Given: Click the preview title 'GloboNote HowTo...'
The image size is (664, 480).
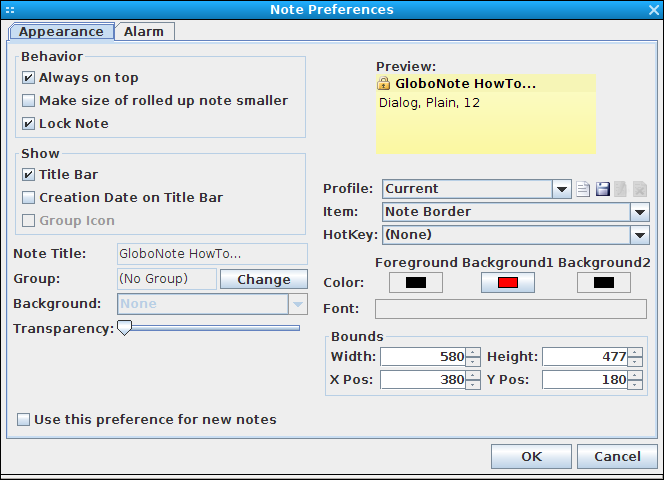Looking at the screenshot, I should pyautogui.click(x=465, y=83).
